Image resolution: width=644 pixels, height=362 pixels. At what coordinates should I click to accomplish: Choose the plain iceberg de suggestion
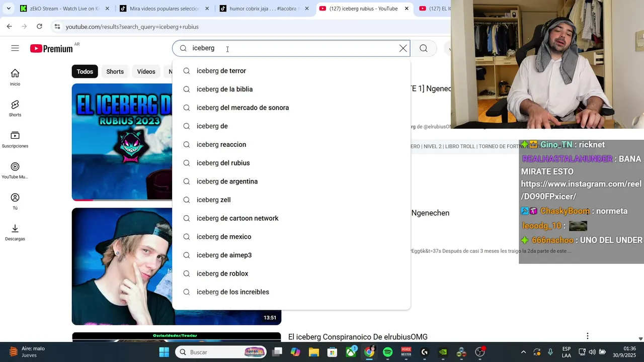(291, 126)
